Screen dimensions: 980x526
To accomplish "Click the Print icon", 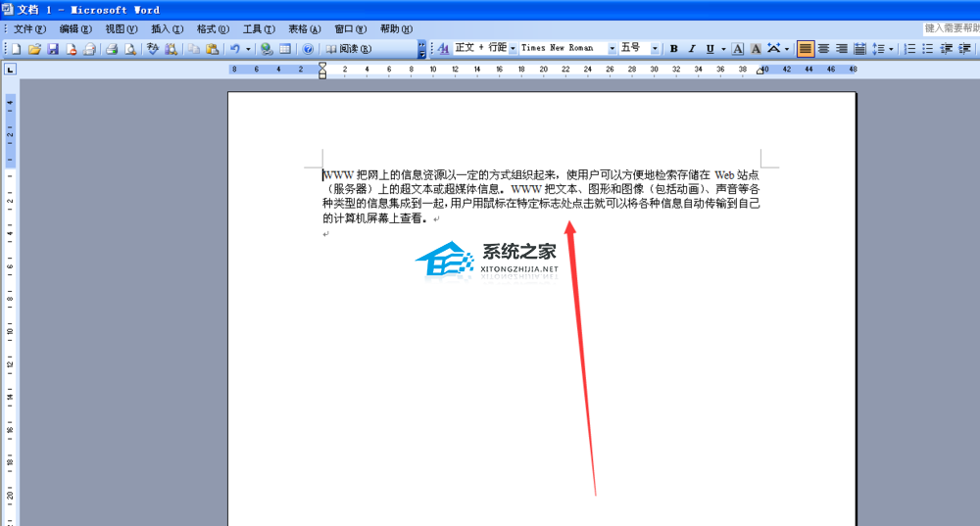I will pyautogui.click(x=112, y=49).
